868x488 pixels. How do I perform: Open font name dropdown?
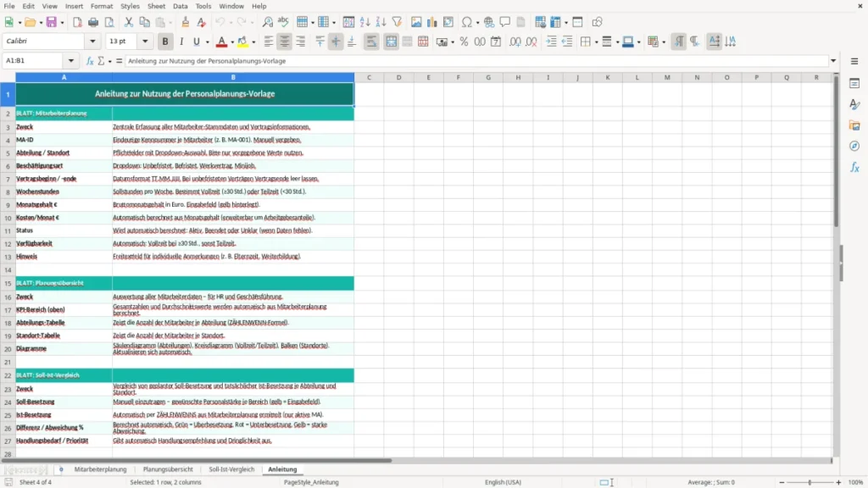pyautogui.click(x=92, y=42)
